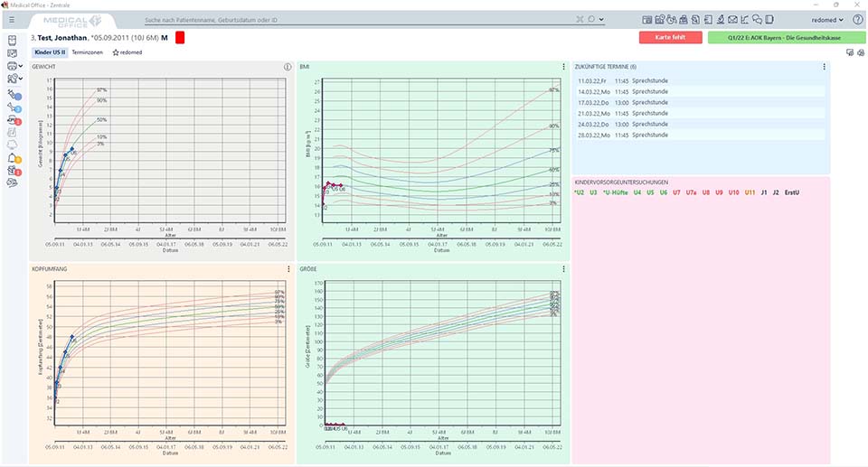868x467 pixels.
Task: Click the handshake icon at sidebar bottom
Action: coord(12,183)
